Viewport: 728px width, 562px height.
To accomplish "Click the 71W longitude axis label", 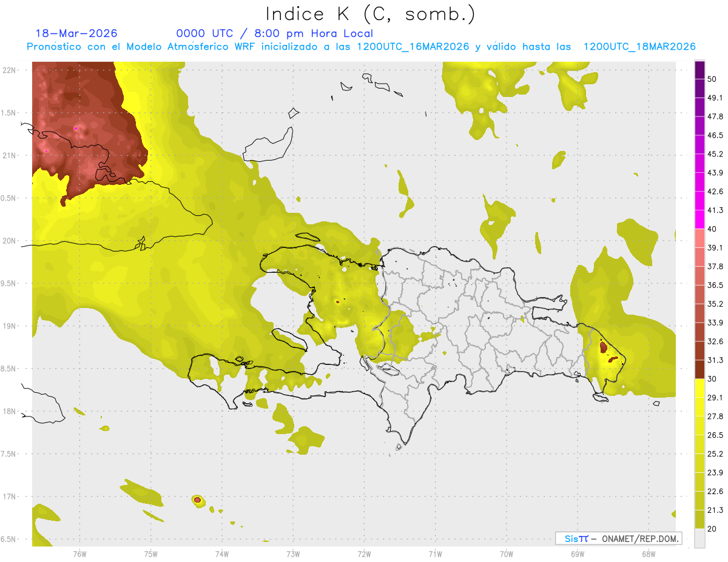I will click(x=435, y=554).
